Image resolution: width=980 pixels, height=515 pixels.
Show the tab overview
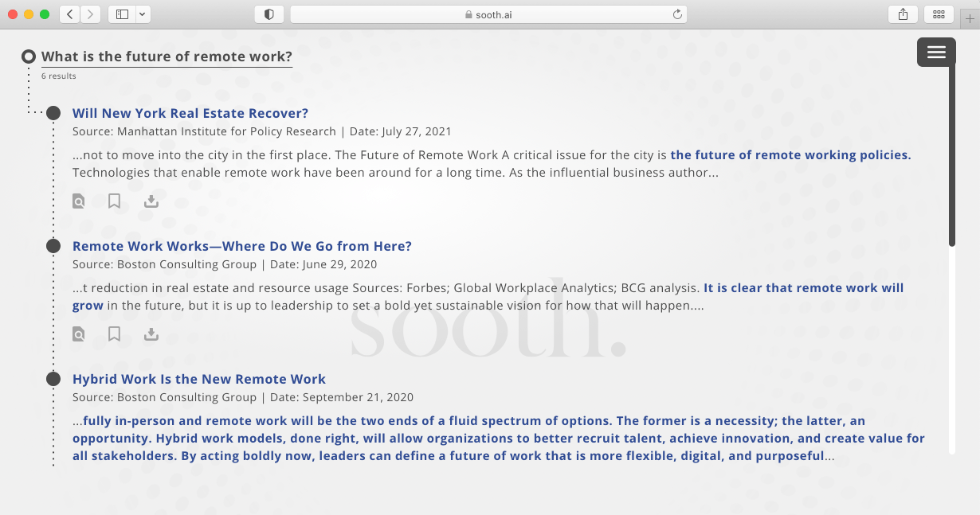point(939,14)
